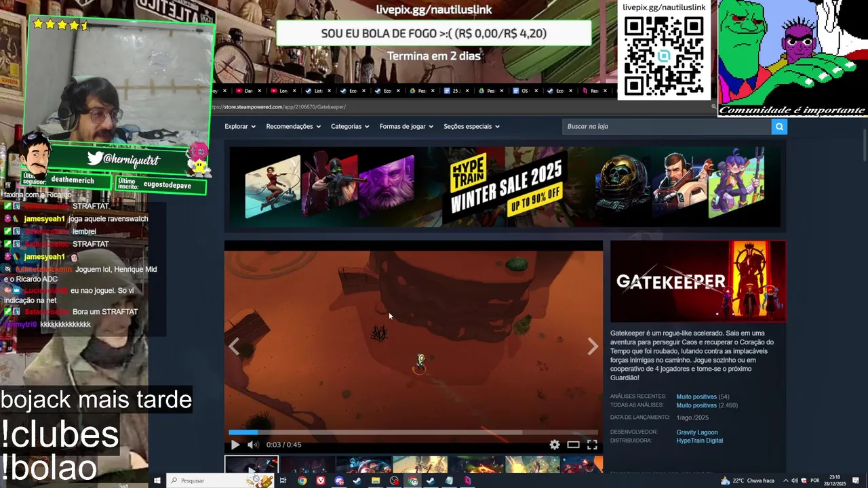Expand the Categorias menu

tap(350, 126)
